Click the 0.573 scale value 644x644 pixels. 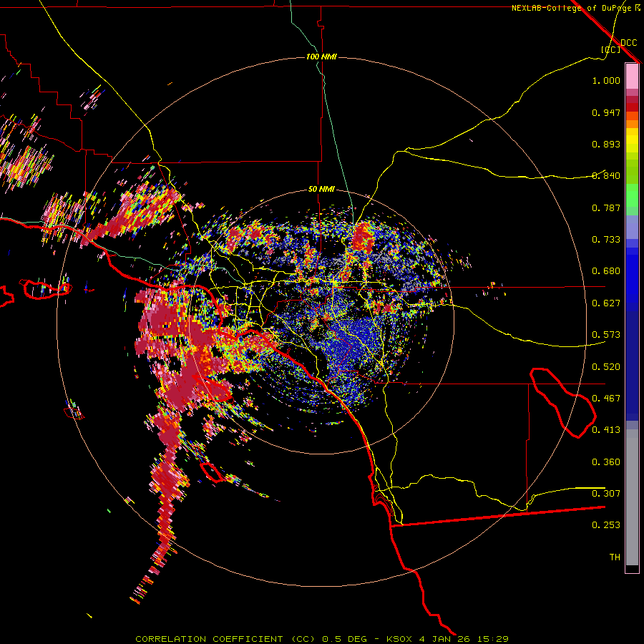[x=606, y=335]
